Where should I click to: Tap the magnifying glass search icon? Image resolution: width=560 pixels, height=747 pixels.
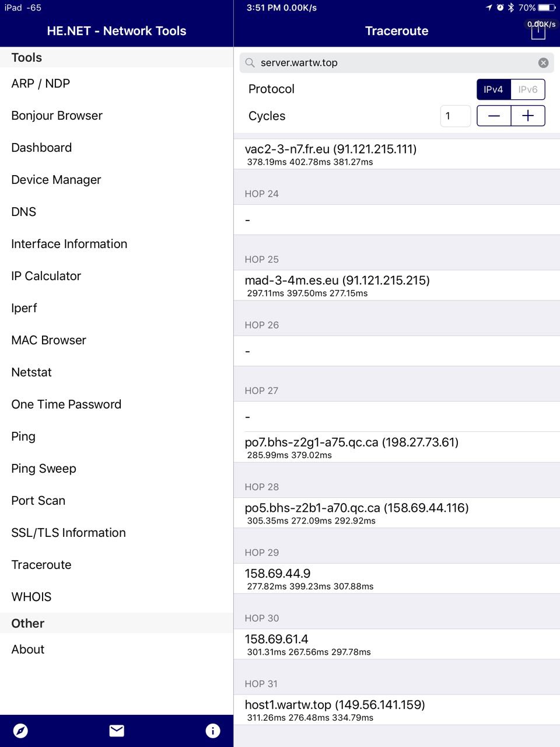pyautogui.click(x=250, y=63)
